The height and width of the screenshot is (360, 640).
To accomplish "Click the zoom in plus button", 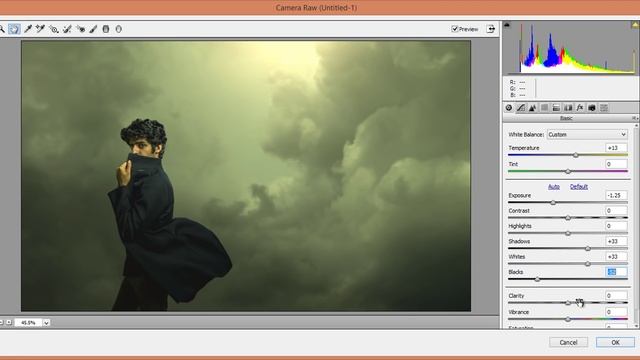I will pos(9,322).
